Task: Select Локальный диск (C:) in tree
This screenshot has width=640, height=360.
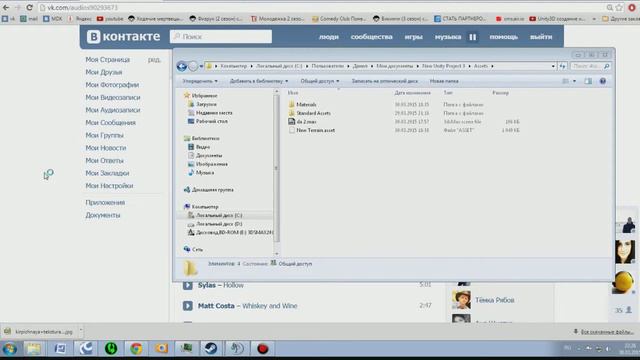Action: 219,216
